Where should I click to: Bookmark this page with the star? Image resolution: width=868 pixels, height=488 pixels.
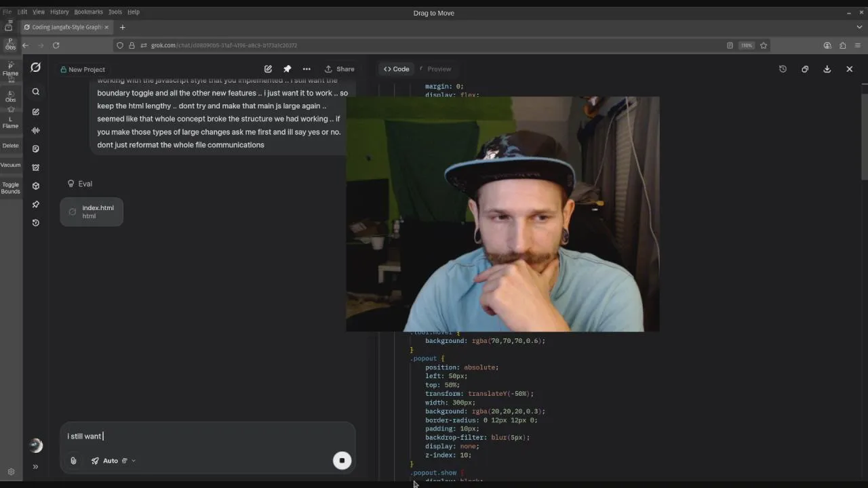click(x=764, y=45)
